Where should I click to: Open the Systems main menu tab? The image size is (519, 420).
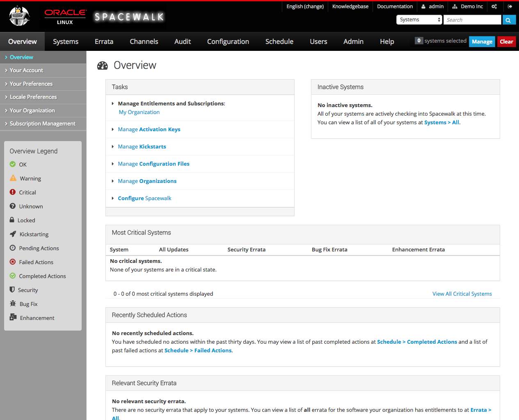66,41
